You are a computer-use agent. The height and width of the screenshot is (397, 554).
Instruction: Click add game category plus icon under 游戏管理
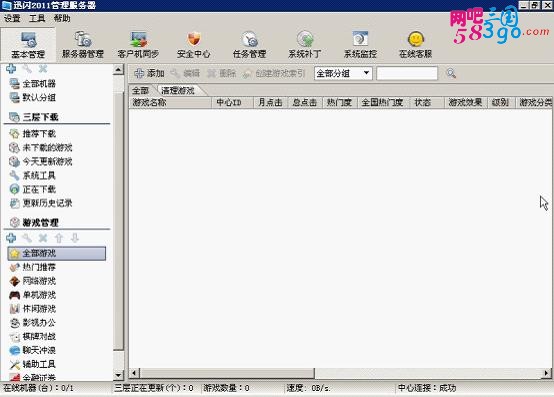(x=11, y=238)
